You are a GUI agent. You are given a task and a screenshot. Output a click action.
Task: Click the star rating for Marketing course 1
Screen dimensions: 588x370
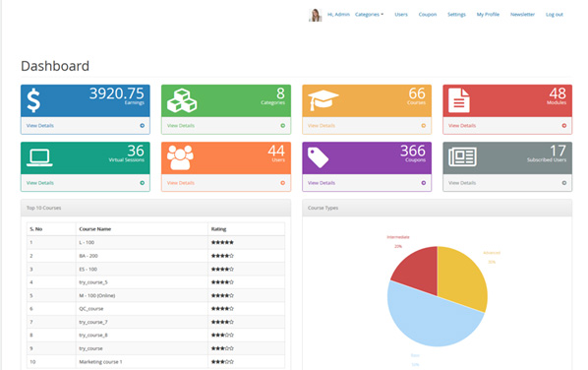coord(222,362)
